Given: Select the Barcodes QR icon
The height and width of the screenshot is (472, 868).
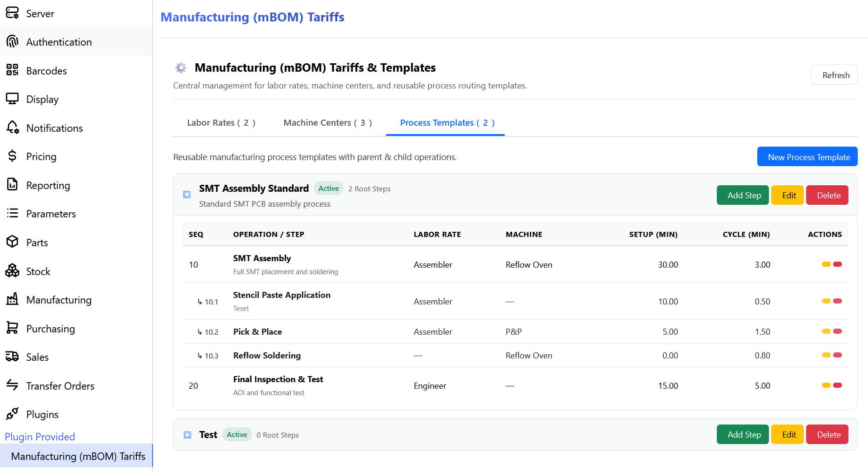Looking at the screenshot, I should [x=13, y=70].
